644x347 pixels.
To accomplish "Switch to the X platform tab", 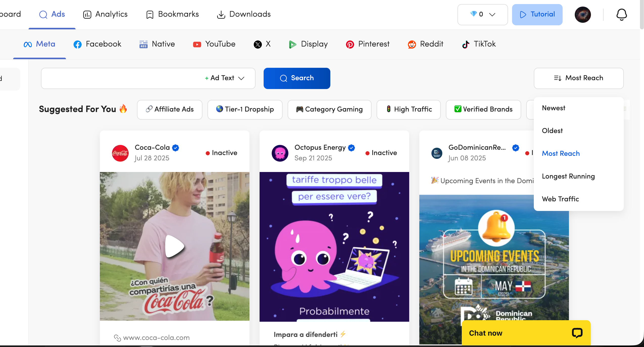I will coord(262,44).
